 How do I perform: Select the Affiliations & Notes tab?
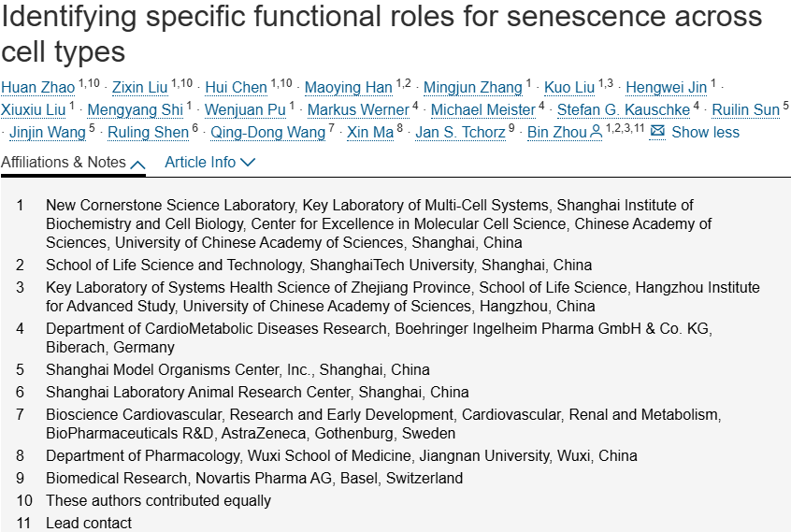tap(73, 163)
